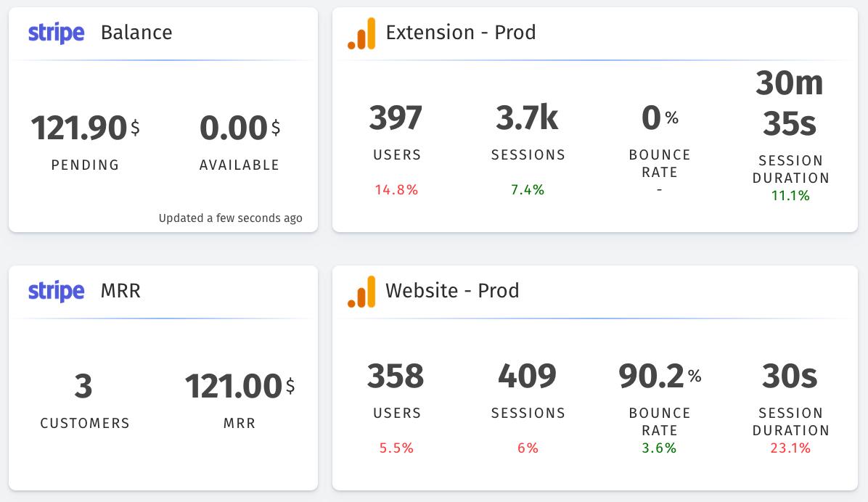Click the Stripe logo on the MRR card
The height and width of the screenshot is (502, 868).
tap(56, 291)
